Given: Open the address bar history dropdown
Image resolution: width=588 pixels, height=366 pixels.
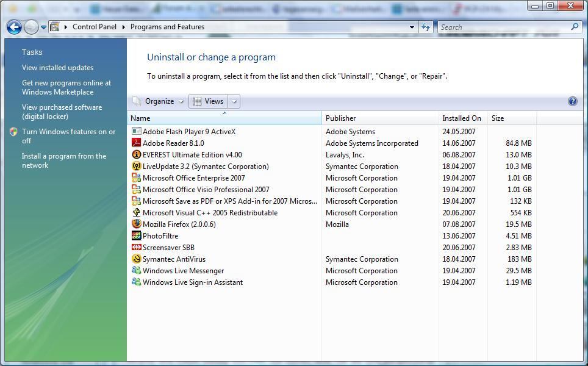Looking at the screenshot, I should [412, 27].
